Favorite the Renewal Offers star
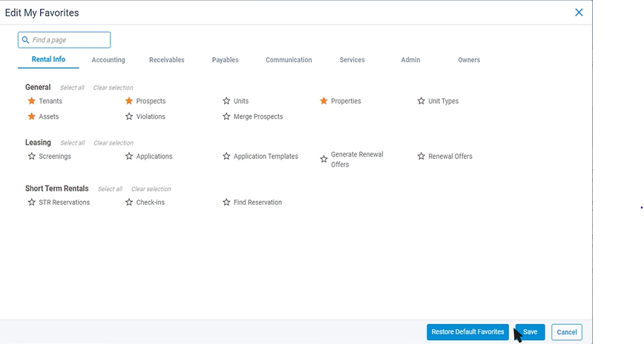Image resolution: width=644 pixels, height=344 pixels. coord(421,156)
